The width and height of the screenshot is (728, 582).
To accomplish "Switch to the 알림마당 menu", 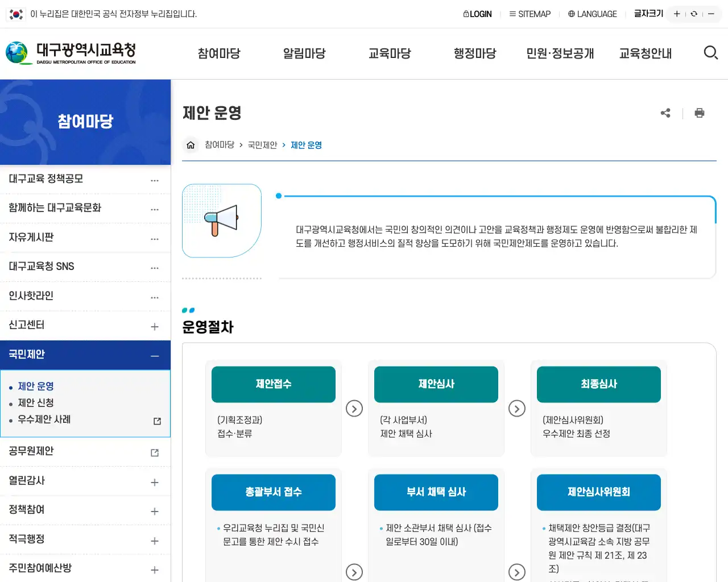I will point(304,53).
